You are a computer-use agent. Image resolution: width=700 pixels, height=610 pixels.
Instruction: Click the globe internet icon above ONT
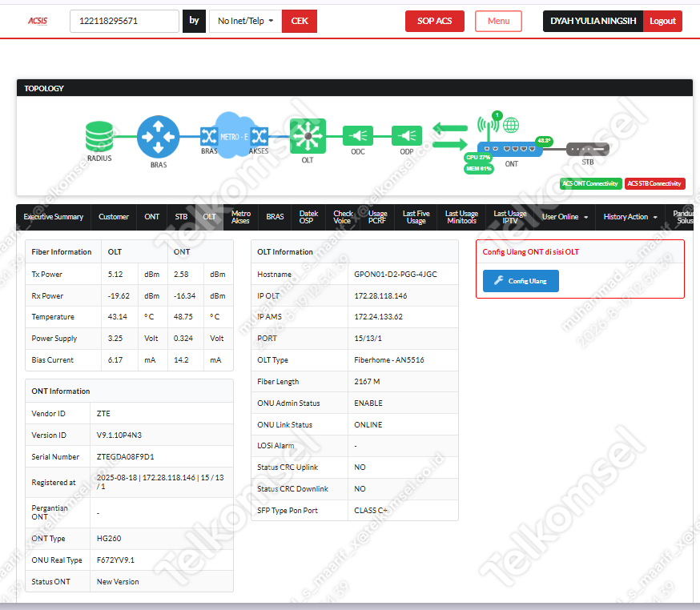coord(511,126)
